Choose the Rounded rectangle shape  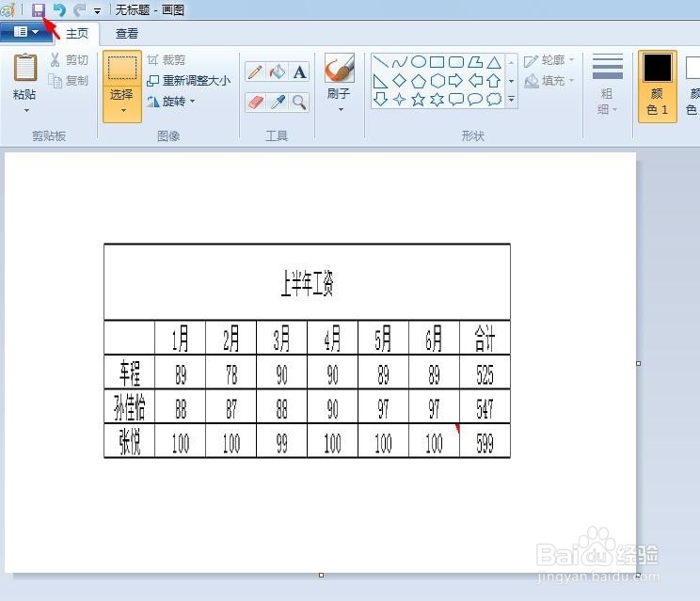pyautogui.click(x=455, y=62)
